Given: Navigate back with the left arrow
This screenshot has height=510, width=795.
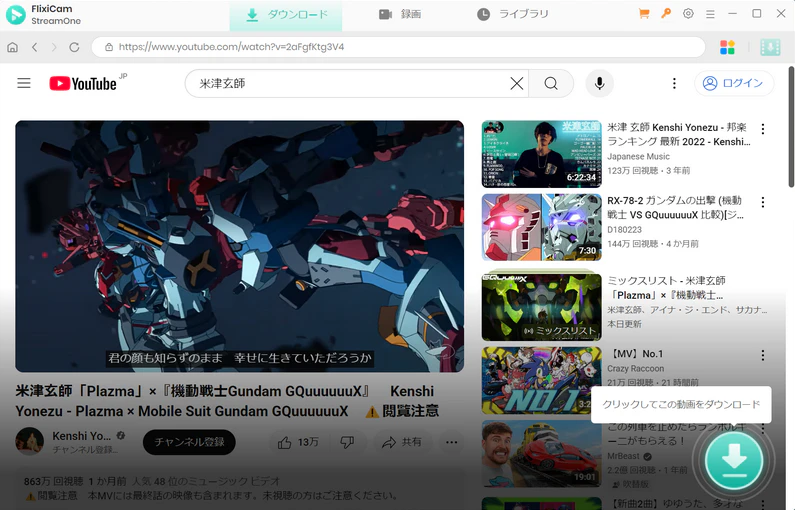Looking at the screenshot, I should pyautogui.click(x=34, y=47).
